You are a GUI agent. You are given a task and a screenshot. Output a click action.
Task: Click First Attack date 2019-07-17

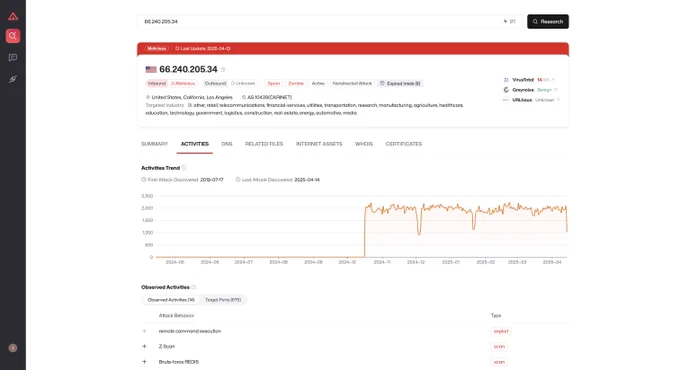pos(212,180)
